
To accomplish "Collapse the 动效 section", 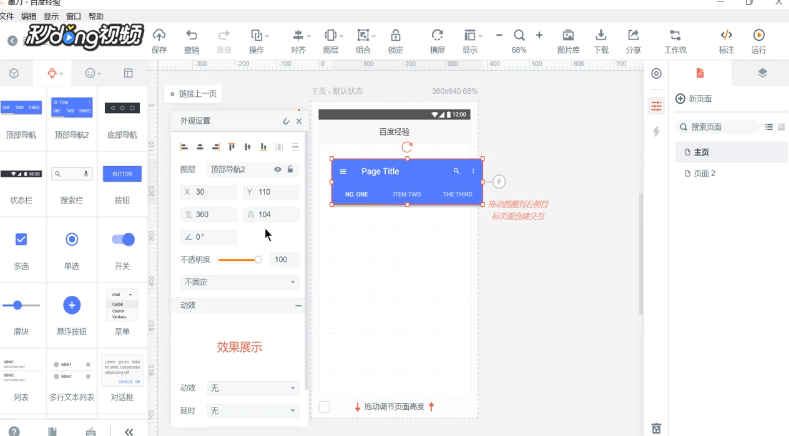I will [x=298, y=305].
